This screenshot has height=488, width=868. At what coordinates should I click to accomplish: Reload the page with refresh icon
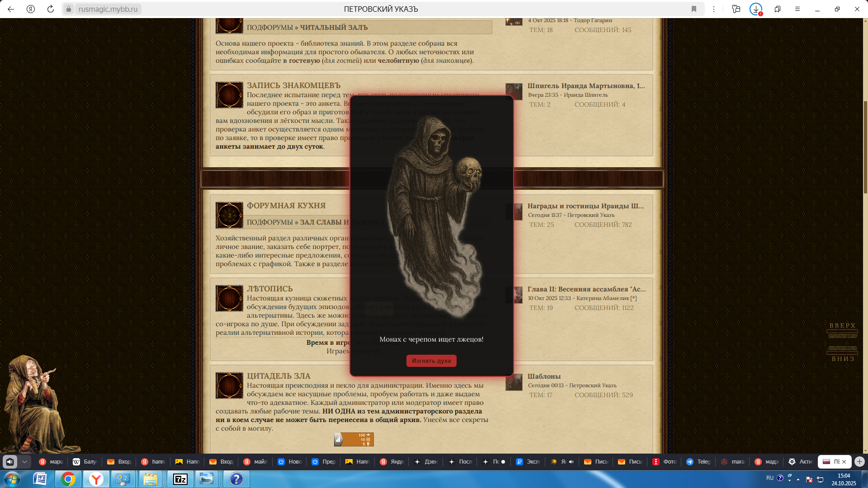coord(51,9)
